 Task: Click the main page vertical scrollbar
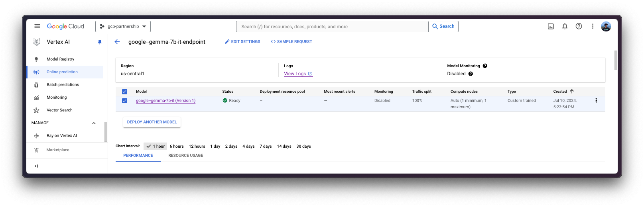tap(616, 60)
